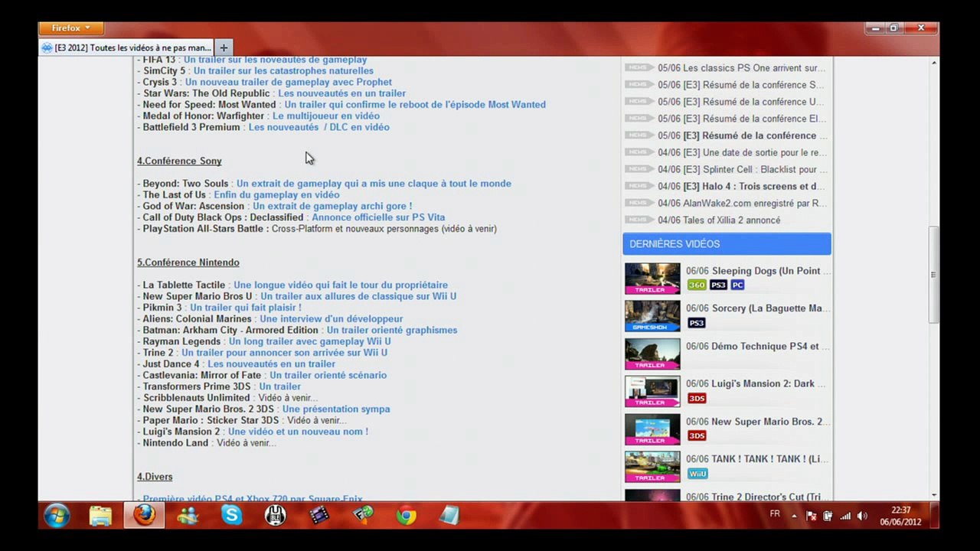The height and width of the screenshot is (551, 980).
Task: Click the 'DERNIÈRES VIDÉOS' section header
Action: pyautogui.click(x=727, y=244)
